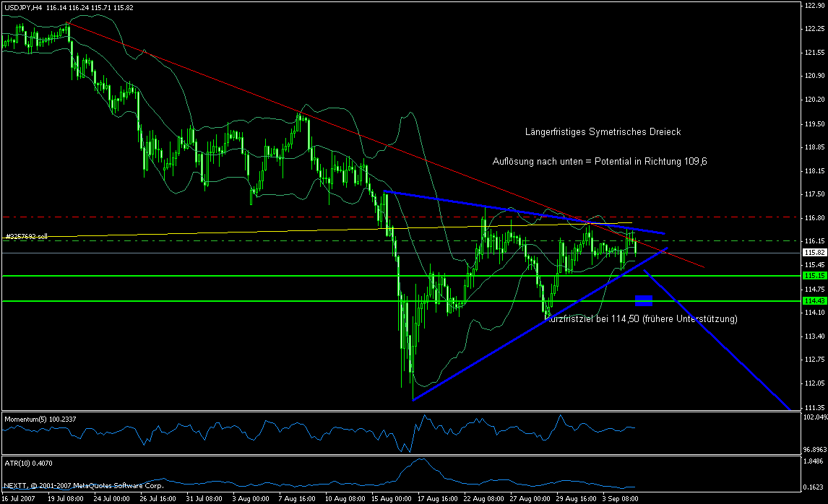828x504 pixels.
Task: Click the '3 Sep 08:00' time axis label
Action: tap(621, 499)
